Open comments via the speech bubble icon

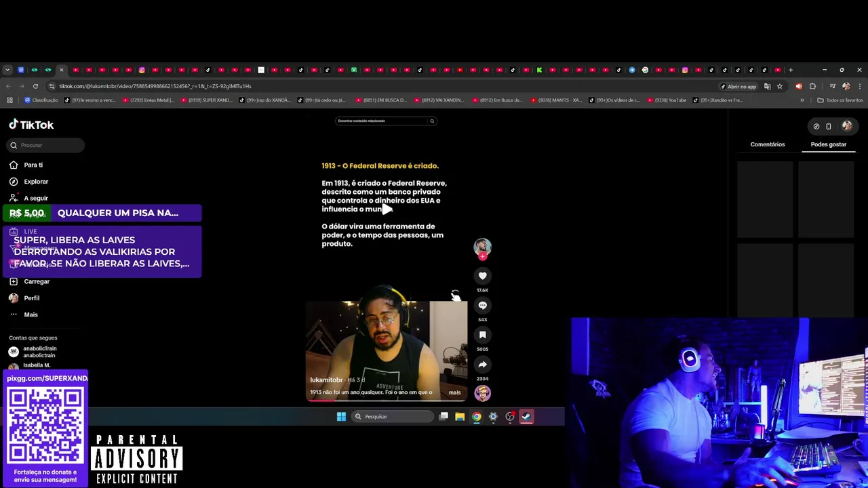click(482, 306)
